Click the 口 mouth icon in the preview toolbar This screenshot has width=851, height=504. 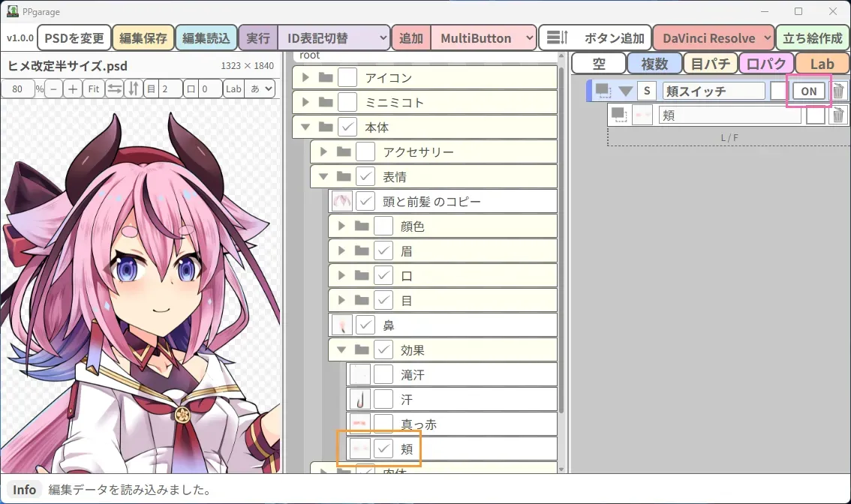pos(191,89)
